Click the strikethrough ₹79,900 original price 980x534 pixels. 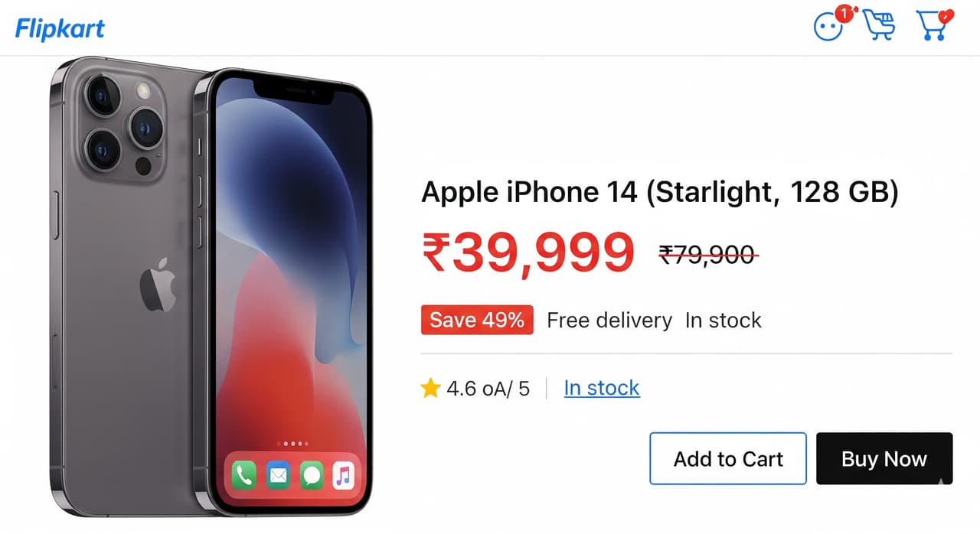point(709,255)
